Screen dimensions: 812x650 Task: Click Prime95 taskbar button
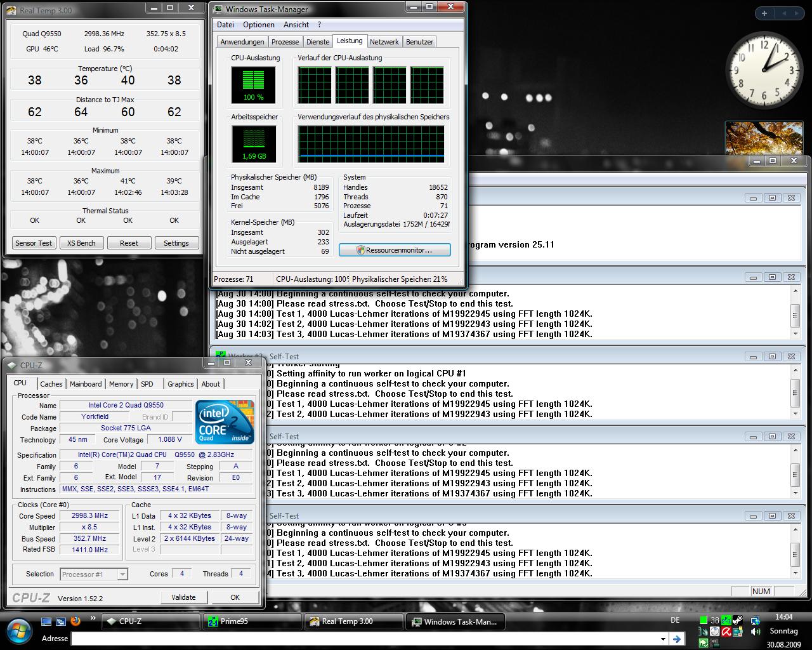pyautogui.click(x=251, y=621)
